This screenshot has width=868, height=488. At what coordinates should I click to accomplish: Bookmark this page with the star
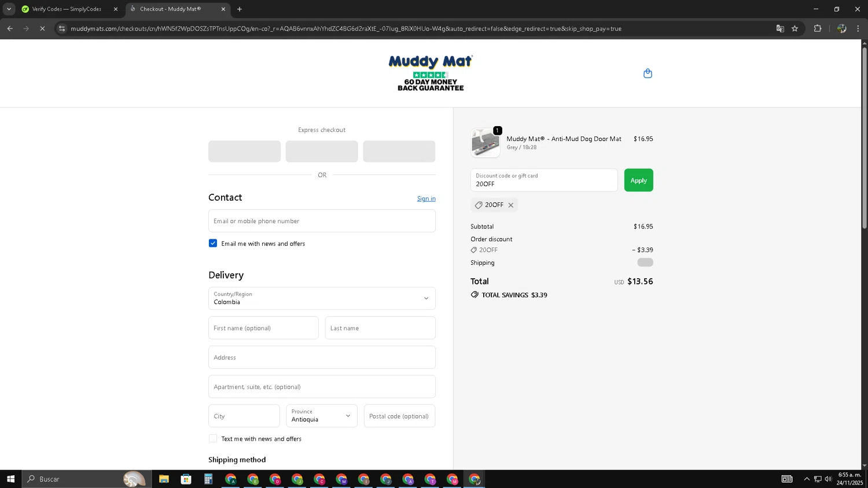pos(795,28)
